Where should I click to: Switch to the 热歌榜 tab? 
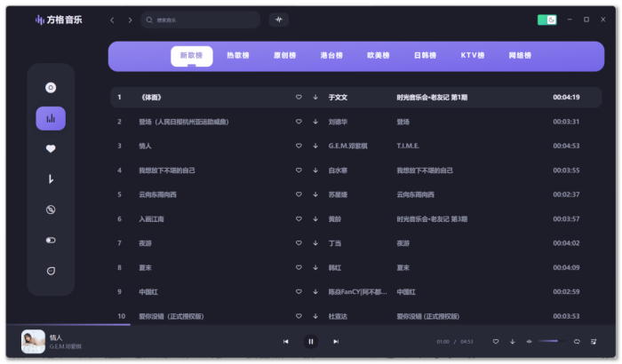click(237, 55)
